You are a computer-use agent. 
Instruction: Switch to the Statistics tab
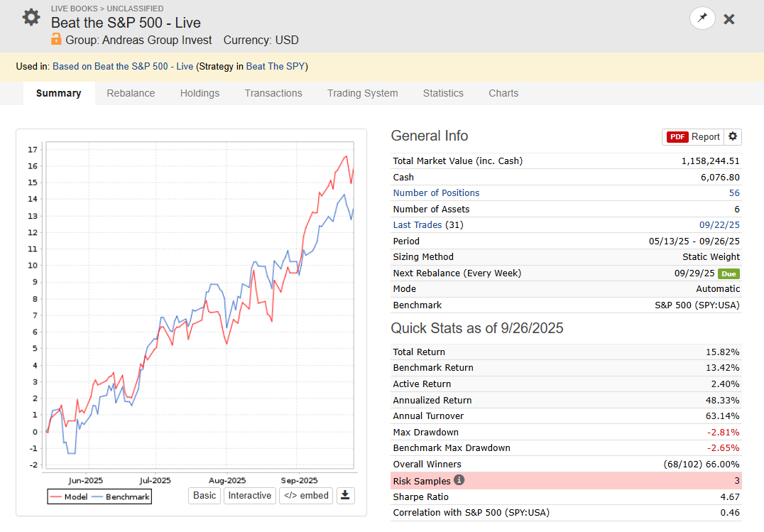click(443, 93)
